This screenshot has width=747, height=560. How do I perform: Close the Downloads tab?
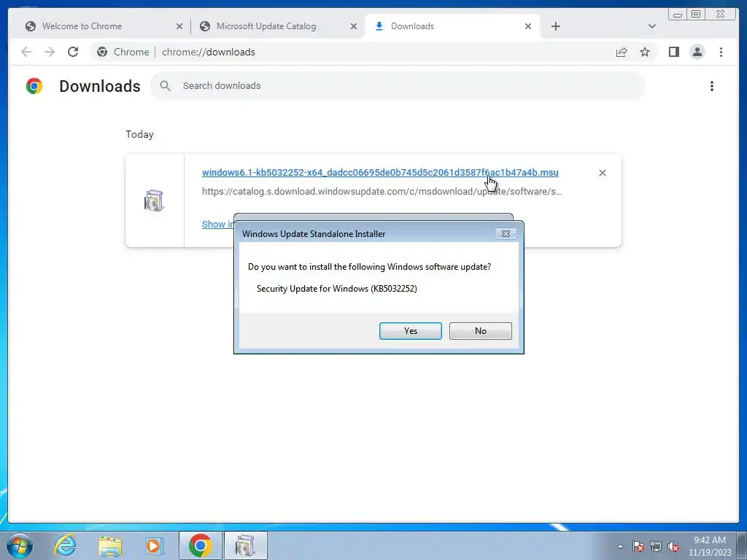[528, 27]
